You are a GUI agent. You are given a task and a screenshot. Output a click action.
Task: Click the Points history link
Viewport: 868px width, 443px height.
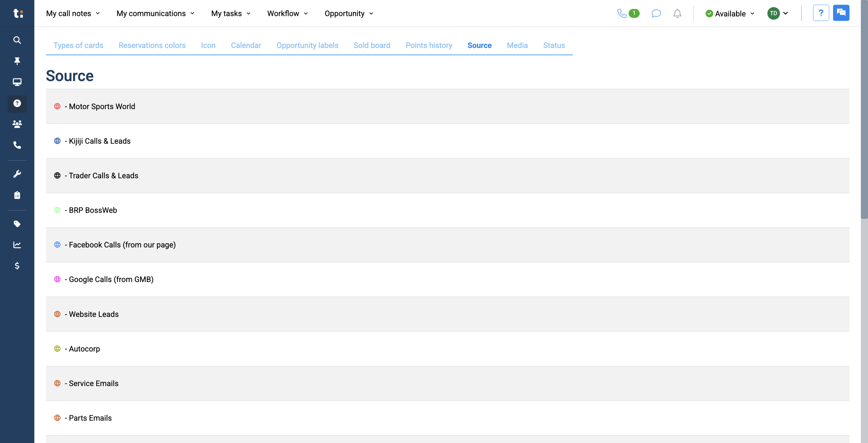pyautogui.click(x=429, y=45)
